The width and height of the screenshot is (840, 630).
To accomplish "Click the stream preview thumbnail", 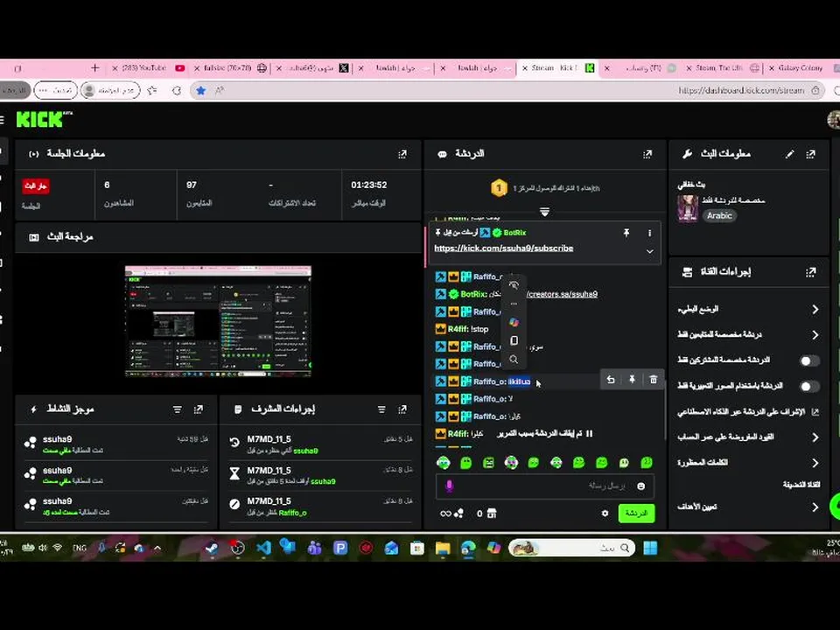I will (x=218, y=321).
